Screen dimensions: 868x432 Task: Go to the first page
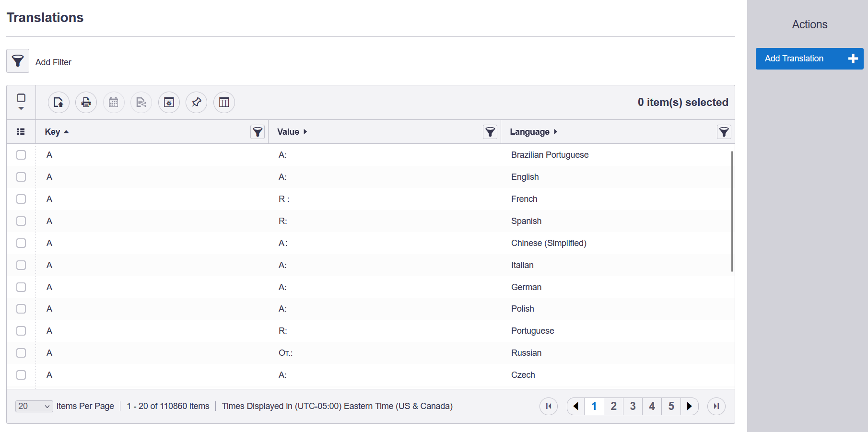point(549,406)
